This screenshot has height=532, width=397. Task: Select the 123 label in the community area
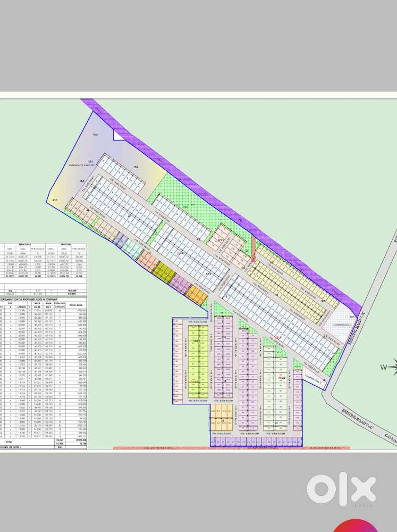(x=95, y=135)
